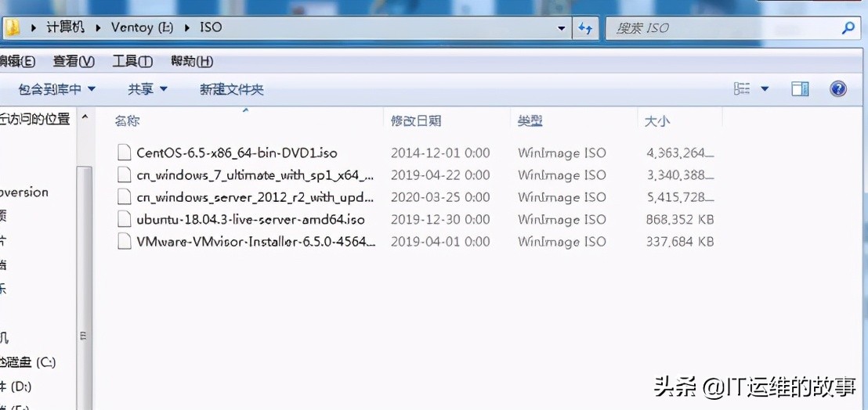Click the 新建文件夹 button
Viewport: 868px width, 410px height.
231,89
